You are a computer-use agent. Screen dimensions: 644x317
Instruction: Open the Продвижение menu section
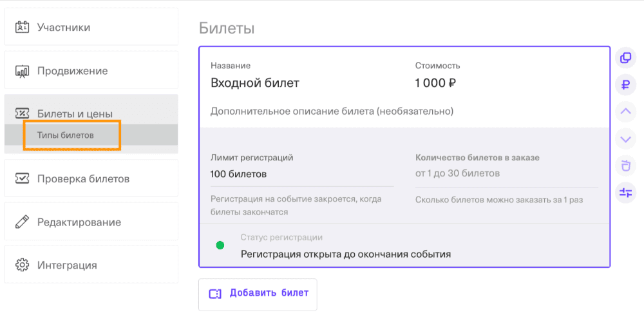tap(91, 71)
